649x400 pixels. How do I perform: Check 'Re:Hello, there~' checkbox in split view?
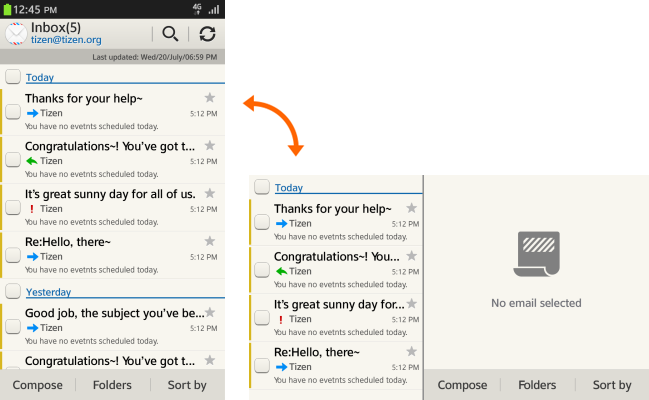tap(262, 365)
